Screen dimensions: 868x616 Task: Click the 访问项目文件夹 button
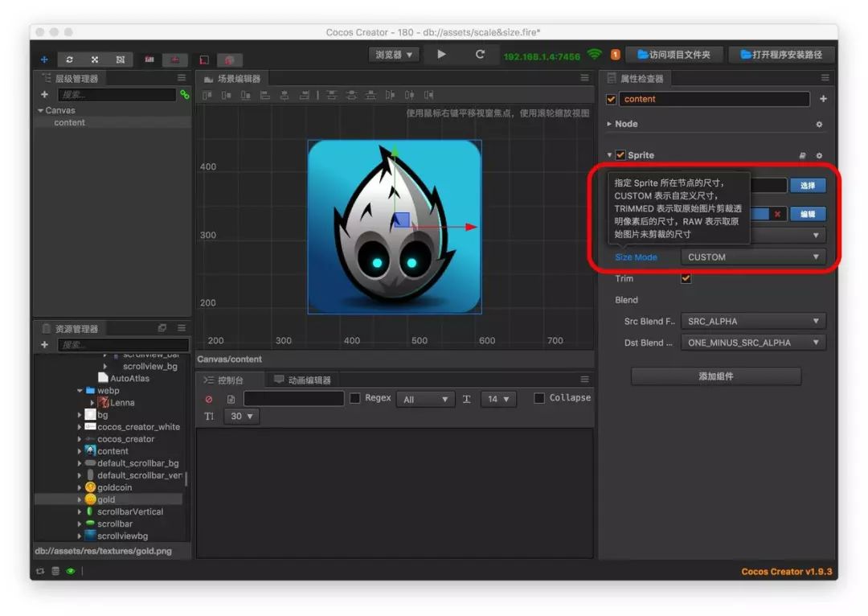674,55
